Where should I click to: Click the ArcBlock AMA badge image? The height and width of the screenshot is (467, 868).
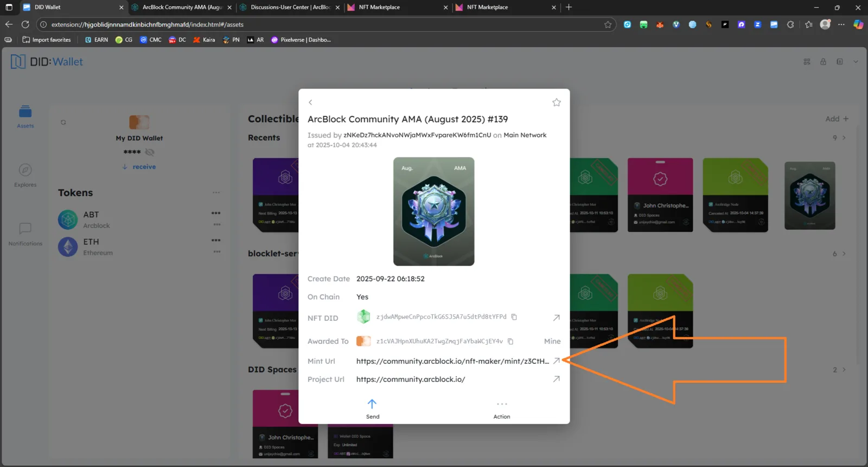[x=434, y=212]
